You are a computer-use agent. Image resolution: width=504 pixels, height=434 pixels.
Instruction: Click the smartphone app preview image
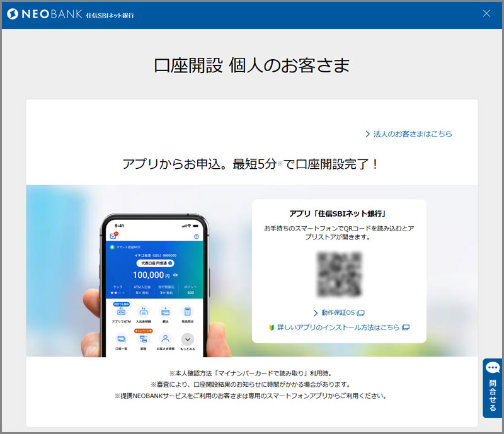(154, 285)
